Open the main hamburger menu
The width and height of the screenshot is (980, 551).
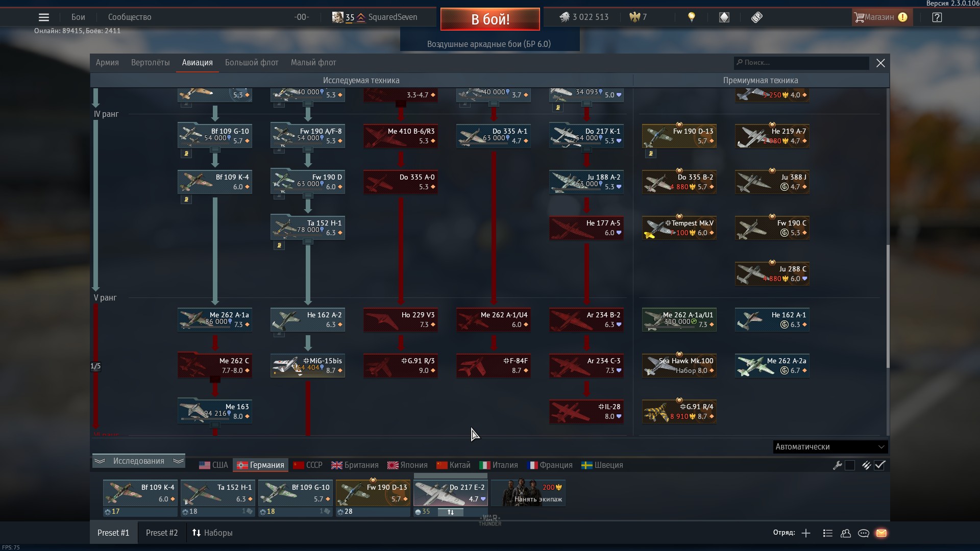44,17
